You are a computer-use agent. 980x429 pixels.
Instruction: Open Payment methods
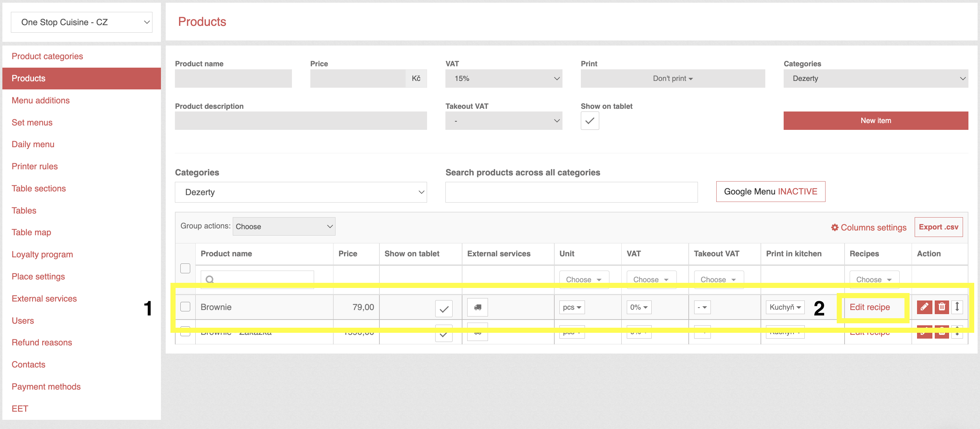click(x=46, y=387)
